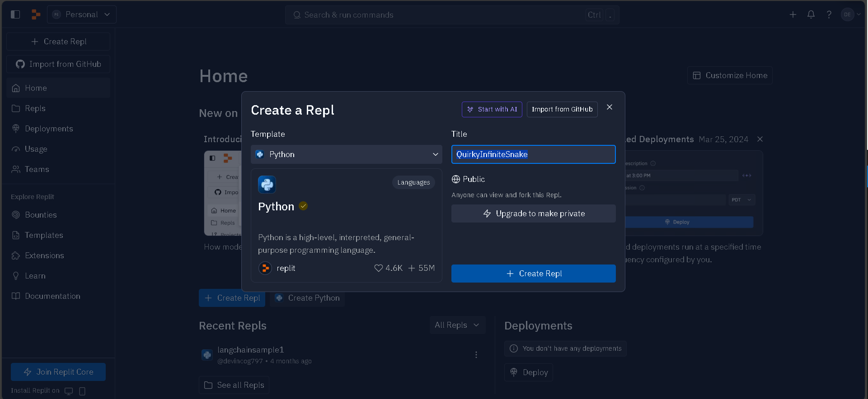Screen dimensions: 868x399
Task: Click the Title input field
Action: 534,154
